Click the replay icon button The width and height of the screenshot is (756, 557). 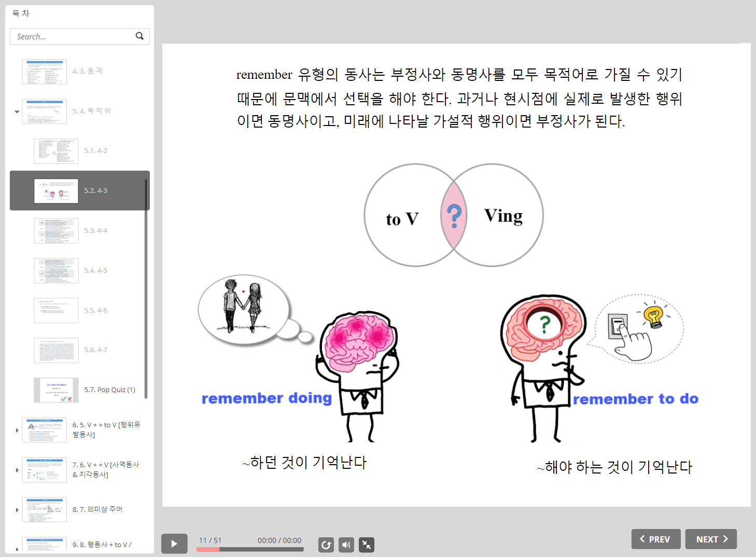coord(326,545)
